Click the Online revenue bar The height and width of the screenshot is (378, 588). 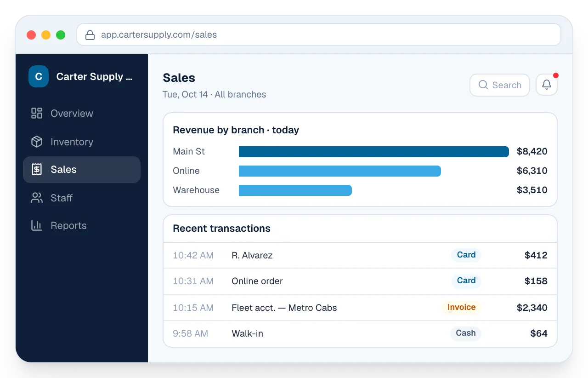click(340, 171)
